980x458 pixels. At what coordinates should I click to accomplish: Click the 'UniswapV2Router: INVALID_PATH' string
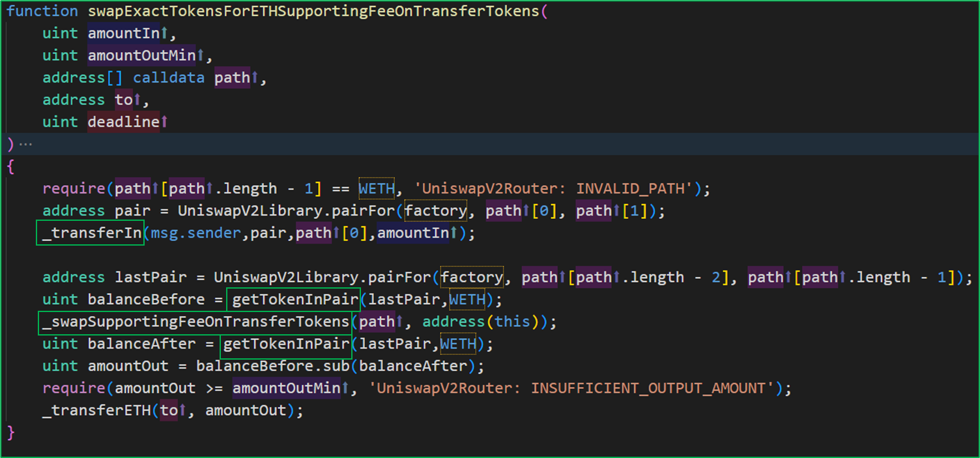point(553,189)
